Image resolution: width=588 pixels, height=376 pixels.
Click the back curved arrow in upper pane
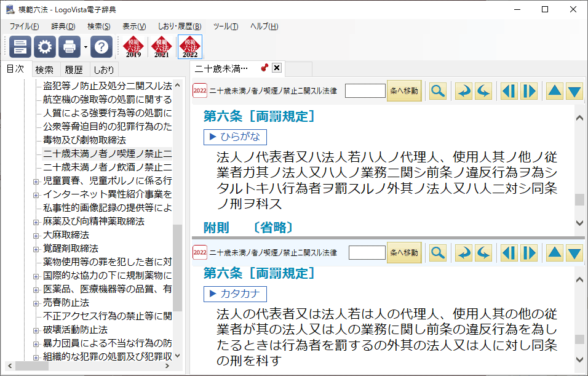[x=483, y=91]
